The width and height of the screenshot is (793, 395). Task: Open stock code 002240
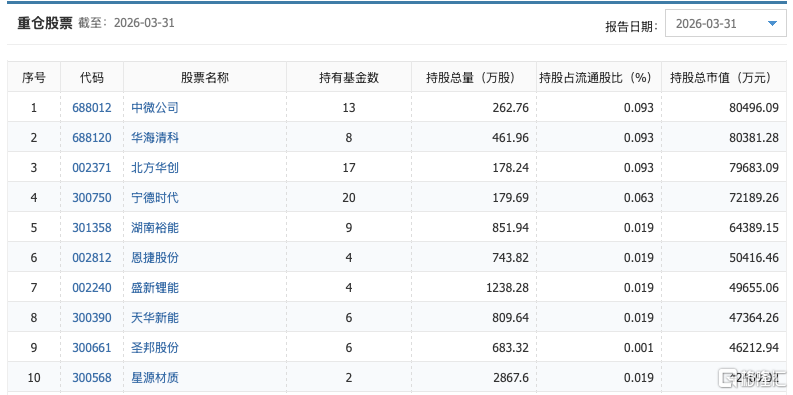[92, 288]
